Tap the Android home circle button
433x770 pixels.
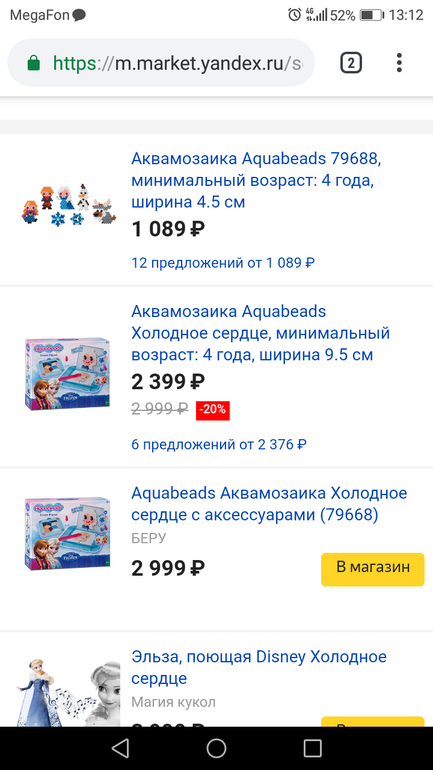(216, 748)
